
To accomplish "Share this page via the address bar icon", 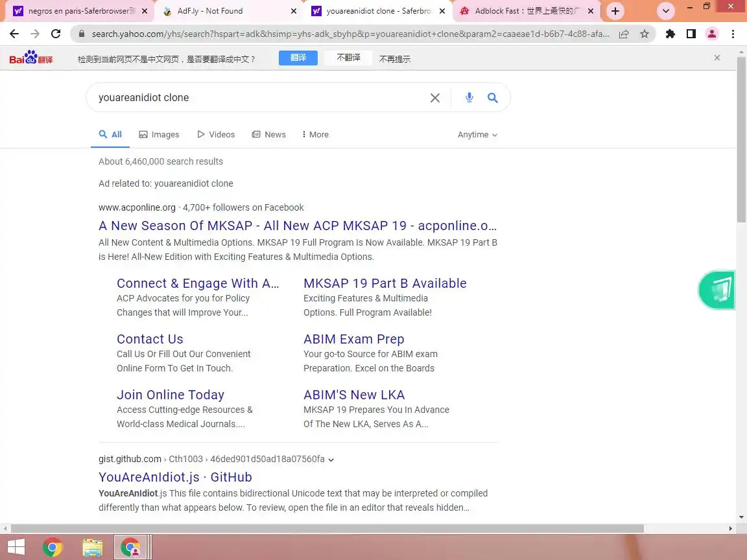I will click(x=624, y=34).
